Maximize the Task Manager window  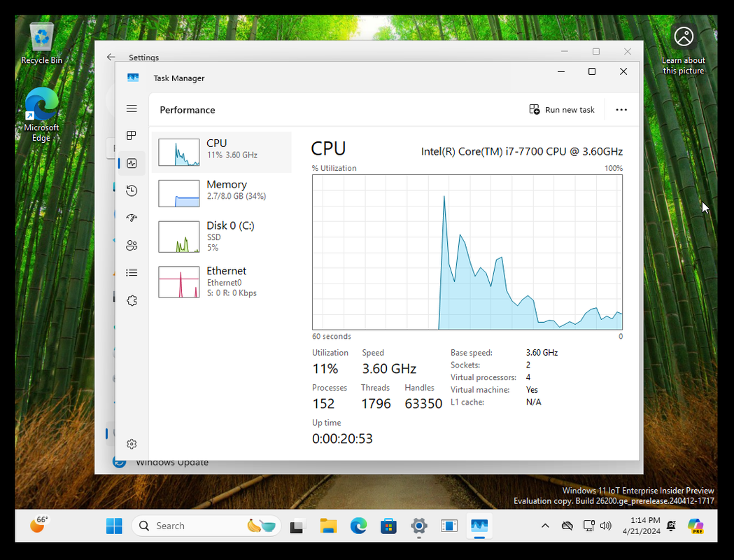click(x=592, y=71)
